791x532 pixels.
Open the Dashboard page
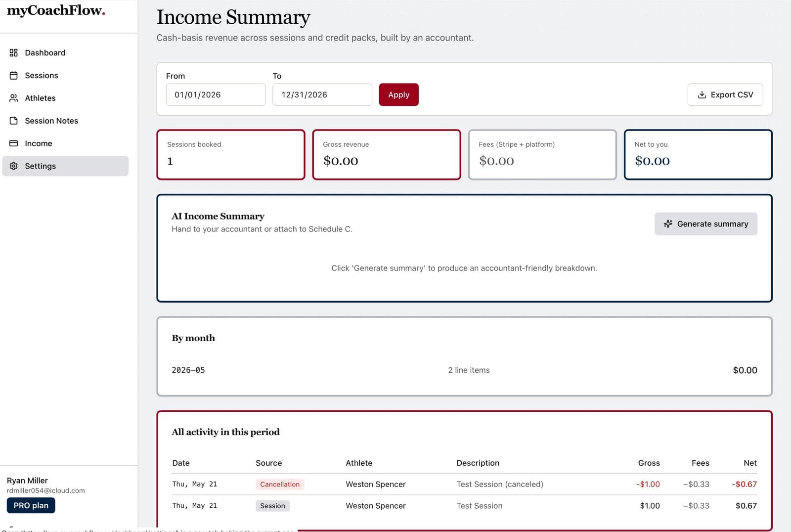(x=65, y=53)
